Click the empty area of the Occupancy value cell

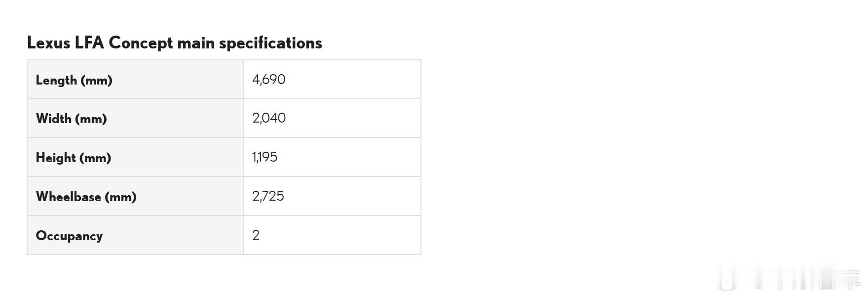tap(340, 235)
